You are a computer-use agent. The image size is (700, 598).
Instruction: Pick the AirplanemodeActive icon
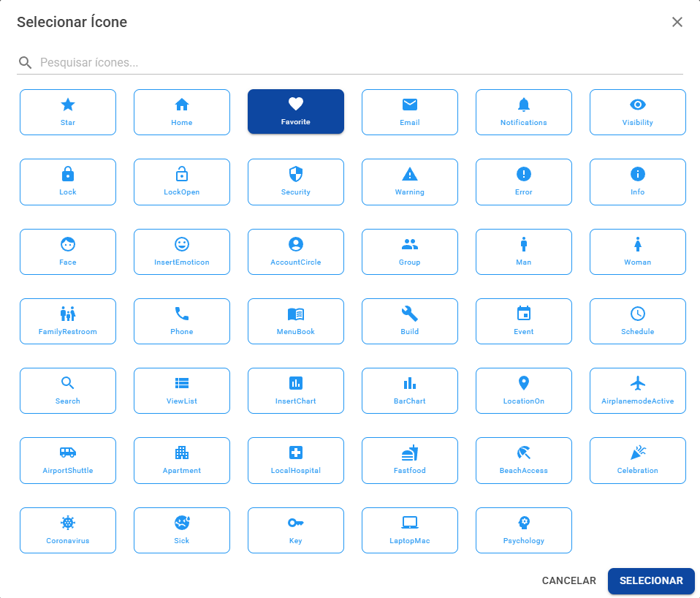pos(637,391)
